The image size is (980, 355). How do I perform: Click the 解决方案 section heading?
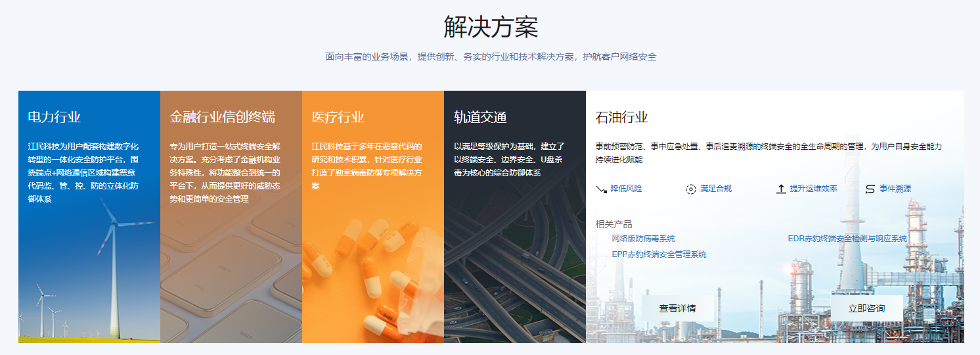click(x=490, y=28)
